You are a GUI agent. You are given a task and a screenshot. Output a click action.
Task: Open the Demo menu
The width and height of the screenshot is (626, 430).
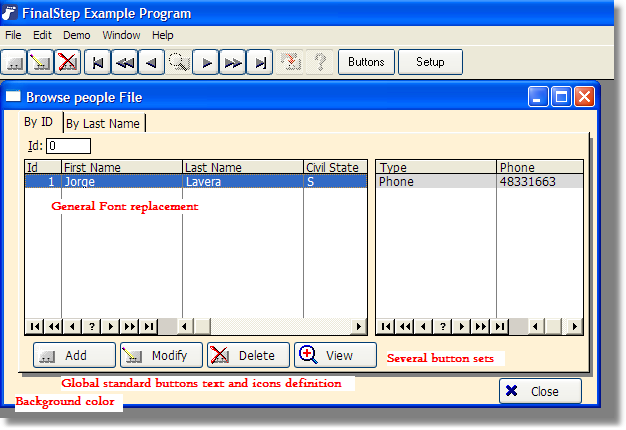coord(76,35)
